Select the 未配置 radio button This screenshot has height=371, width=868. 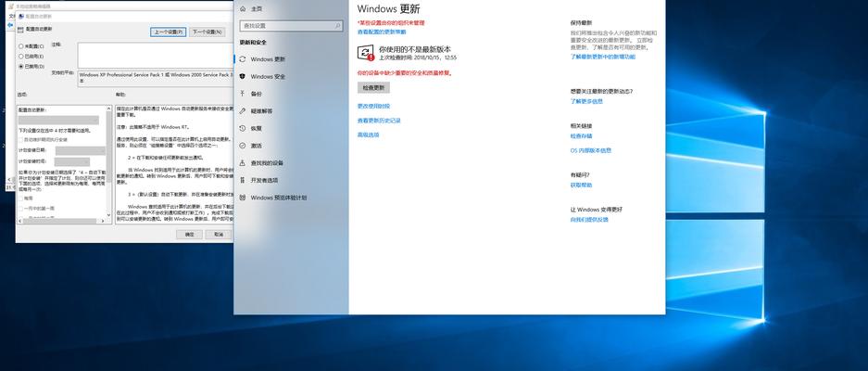point(21,46)
